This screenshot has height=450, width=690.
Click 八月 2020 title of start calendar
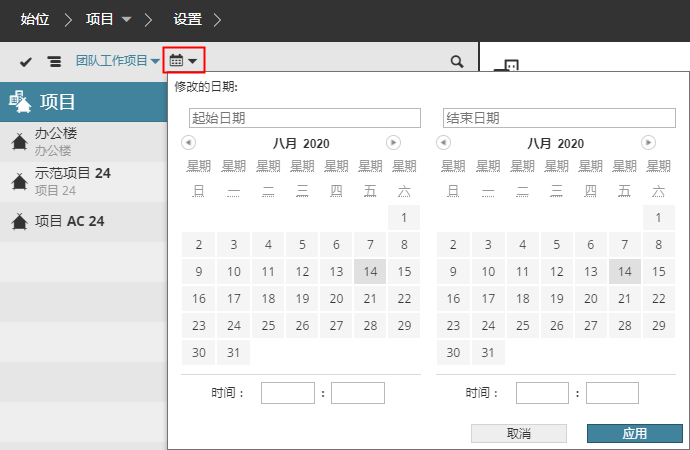click(x=301, y=143)
